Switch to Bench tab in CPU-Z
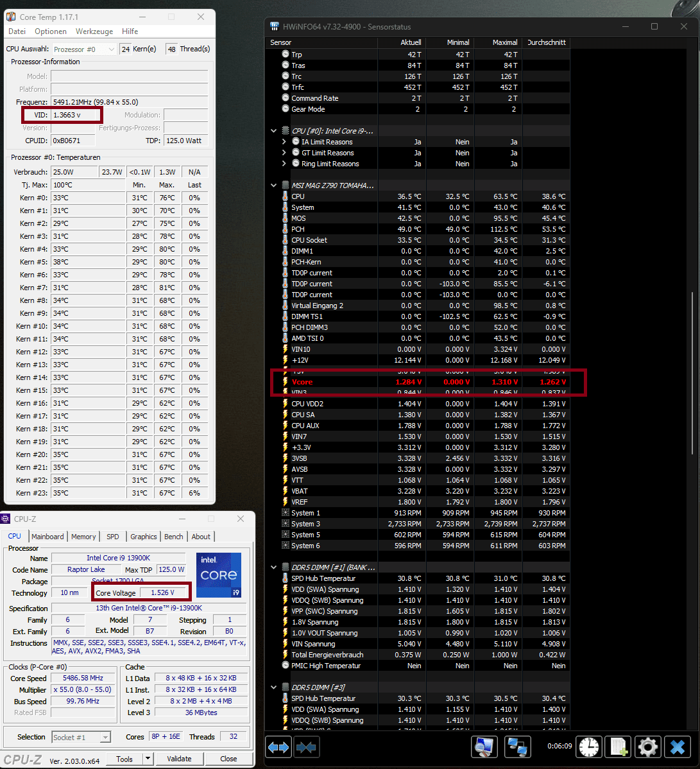 pos(173,537)
